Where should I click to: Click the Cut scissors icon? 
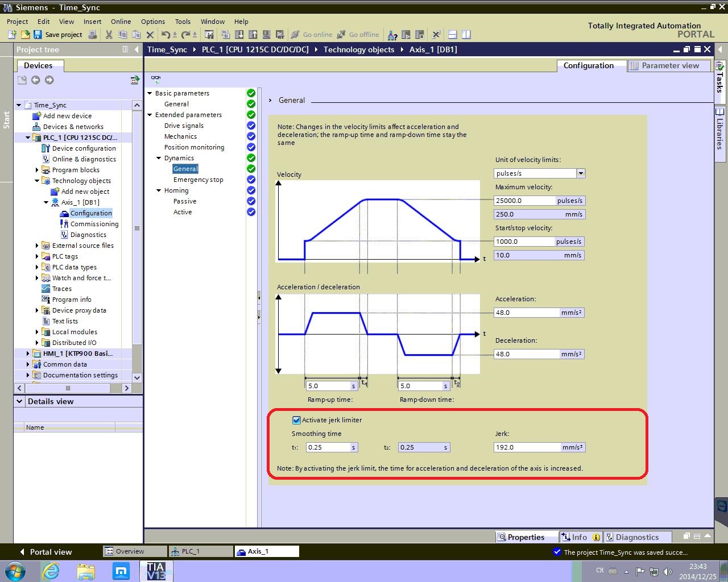pyautogui.click(x=109, y=35)
